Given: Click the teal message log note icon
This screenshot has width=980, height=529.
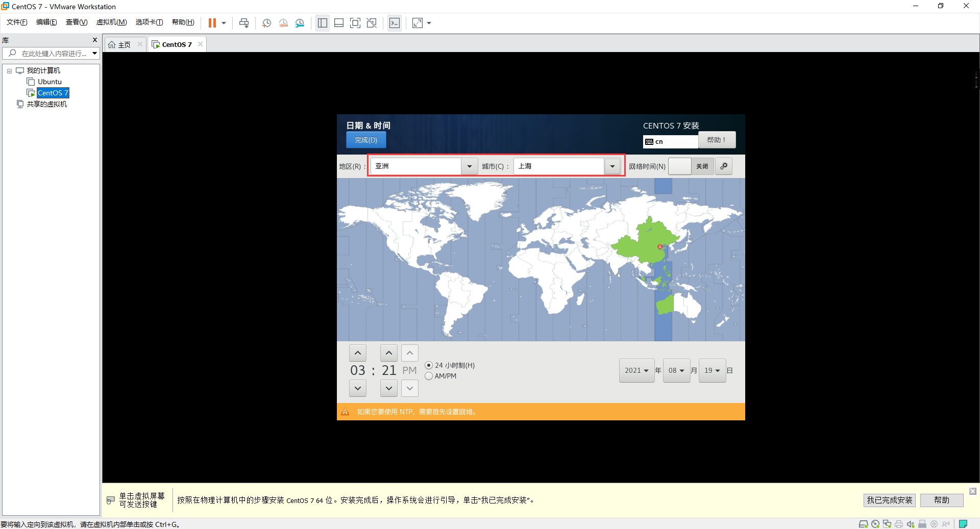Looking at the screenshot, I should (x=963, y=524).
